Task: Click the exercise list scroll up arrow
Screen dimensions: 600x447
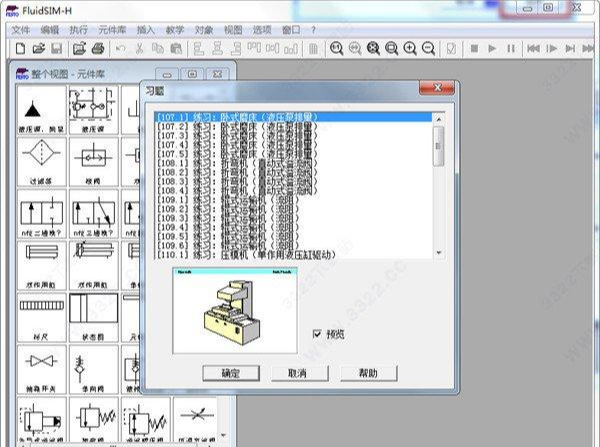Action: 439,119
